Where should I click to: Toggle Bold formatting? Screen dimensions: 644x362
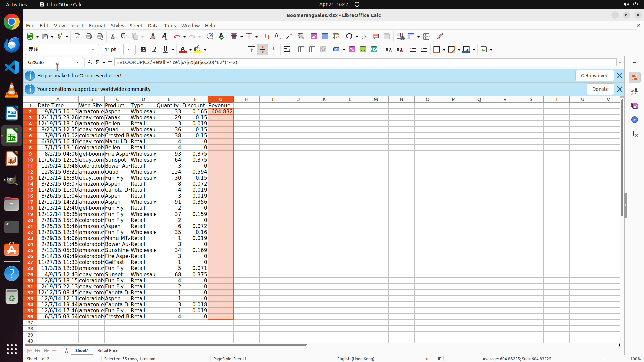coord(143,50)
